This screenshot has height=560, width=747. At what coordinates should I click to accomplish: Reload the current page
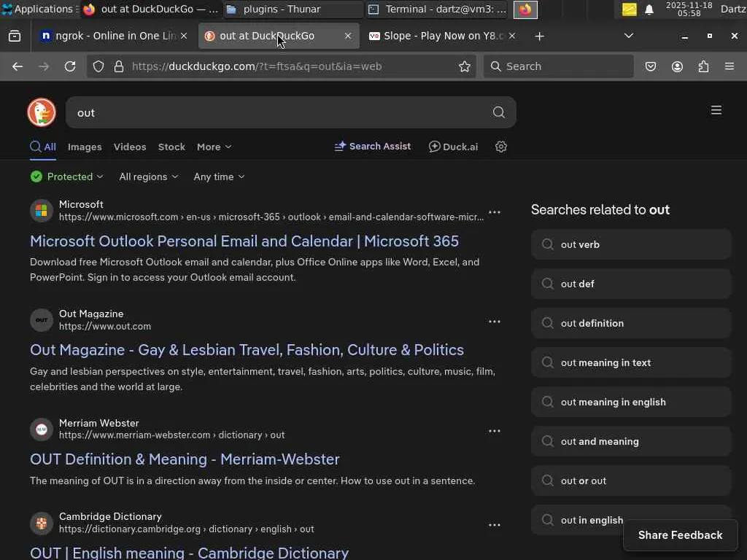70,66
